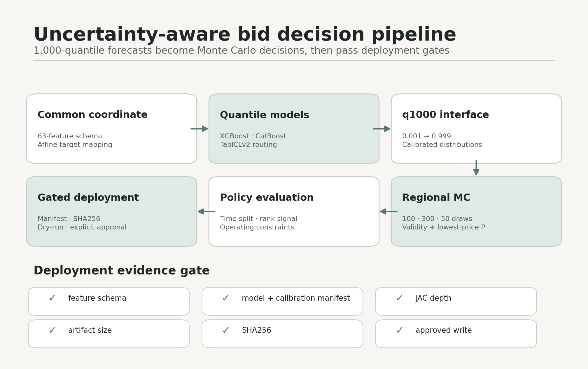Click the checkmark next to SHA256 in the gate list
Viewport: 588px width, 369px height.
(226, 330)
